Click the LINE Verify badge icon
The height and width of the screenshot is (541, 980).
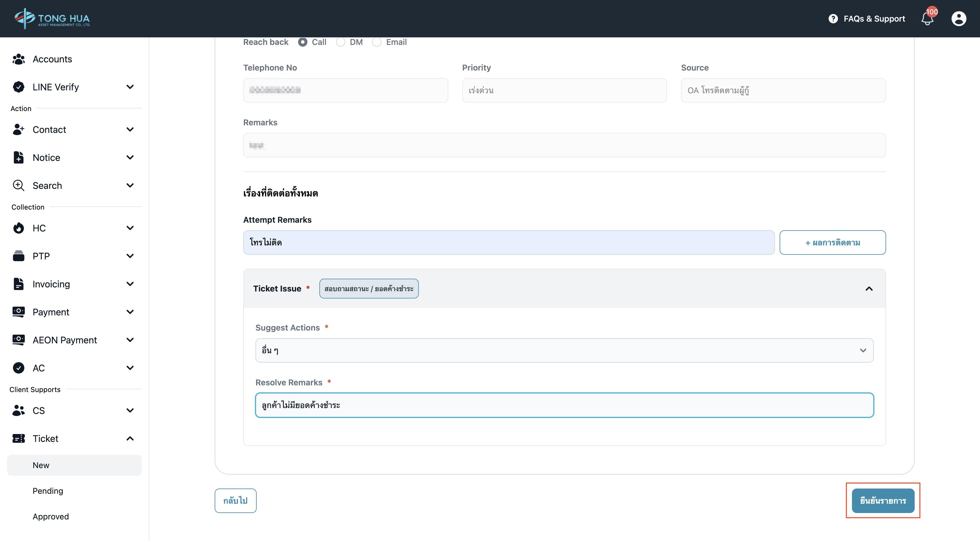click(18, 87)
